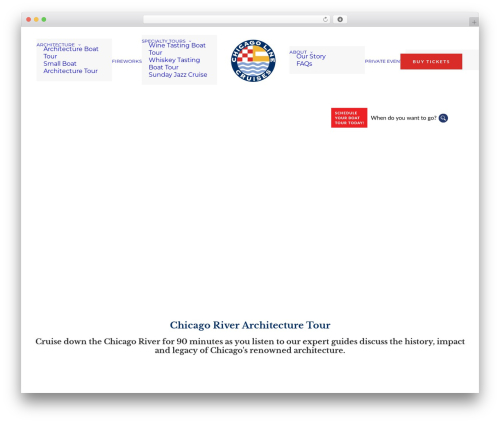Viewport: 500px width, 423px height.
Task: Click the browser address bar
Action: 237,20
